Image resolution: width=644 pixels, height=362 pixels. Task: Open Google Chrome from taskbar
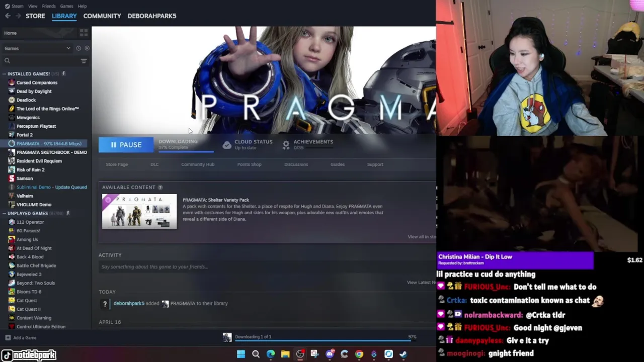[359, 354]
